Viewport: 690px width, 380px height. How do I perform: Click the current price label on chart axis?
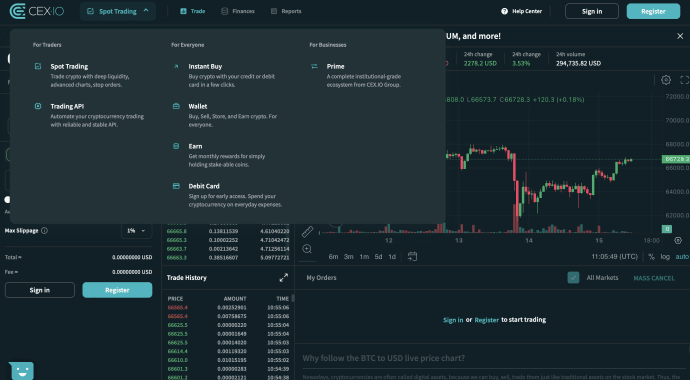tap(676, 159)
